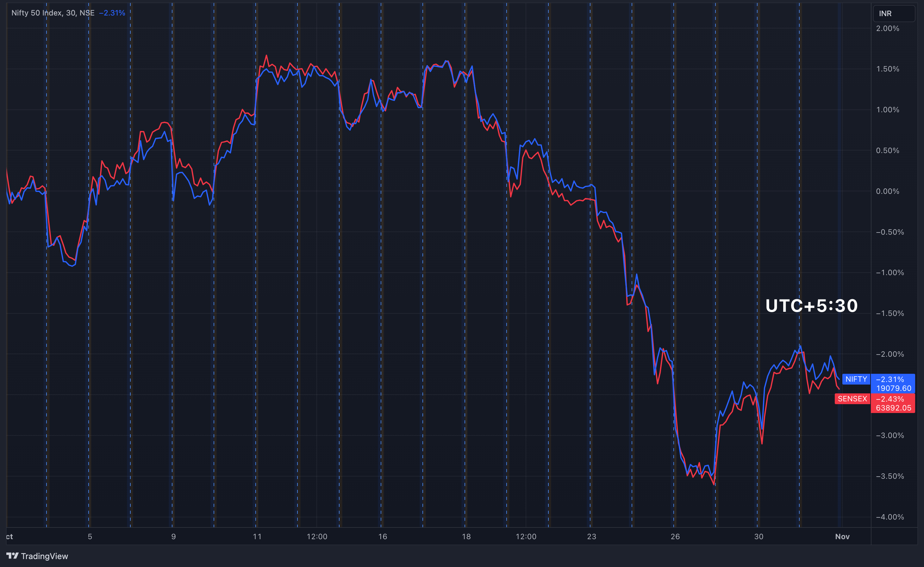Click the -1.50% level on price scale

tap(890, 313)
